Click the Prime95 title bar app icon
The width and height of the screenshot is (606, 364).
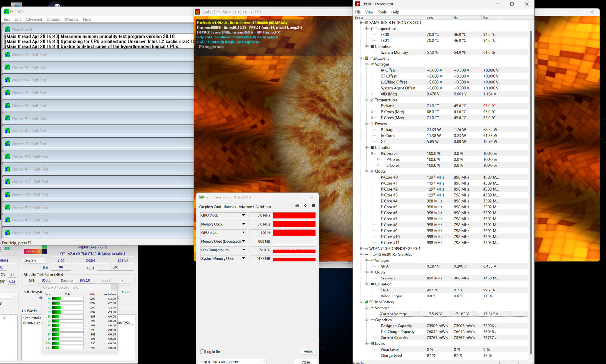tap(6, 11)
